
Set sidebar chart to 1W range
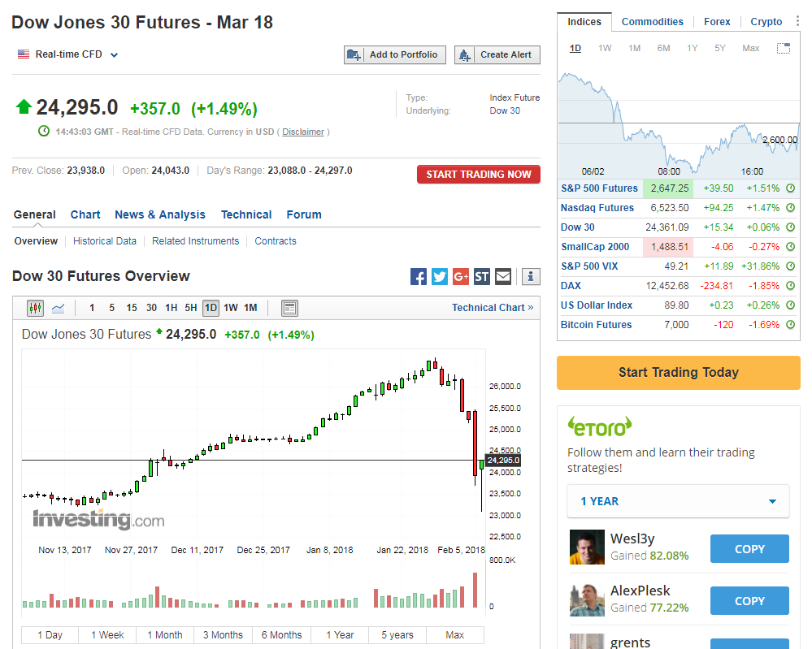(605, 48)
